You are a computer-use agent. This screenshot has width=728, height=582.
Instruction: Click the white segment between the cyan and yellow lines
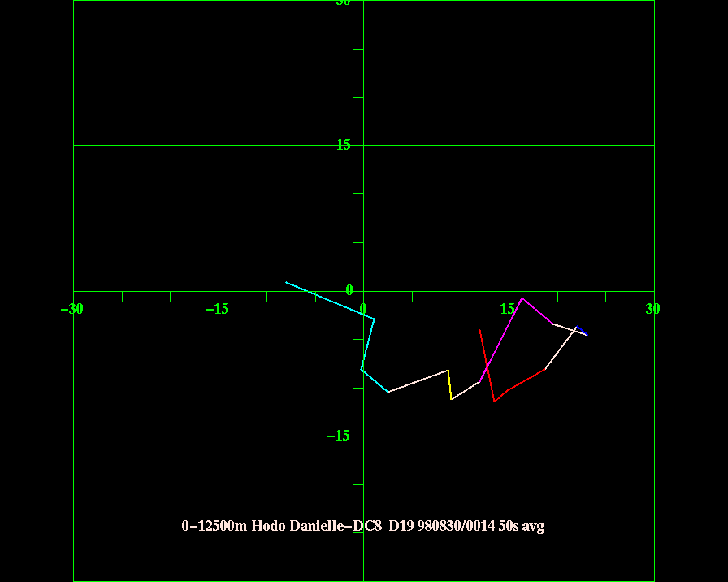(418, 381)
